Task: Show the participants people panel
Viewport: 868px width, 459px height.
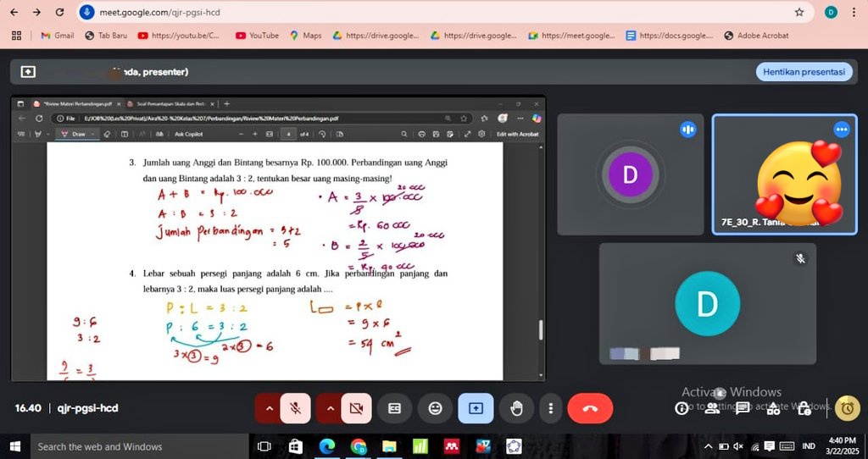Action: click(x=712, y=408)
